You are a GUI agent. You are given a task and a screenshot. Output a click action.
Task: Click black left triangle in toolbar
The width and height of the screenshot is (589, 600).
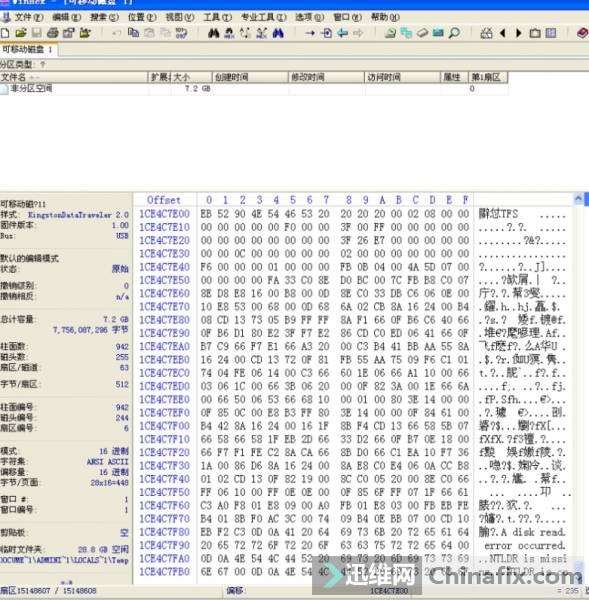tap(503, 33)
